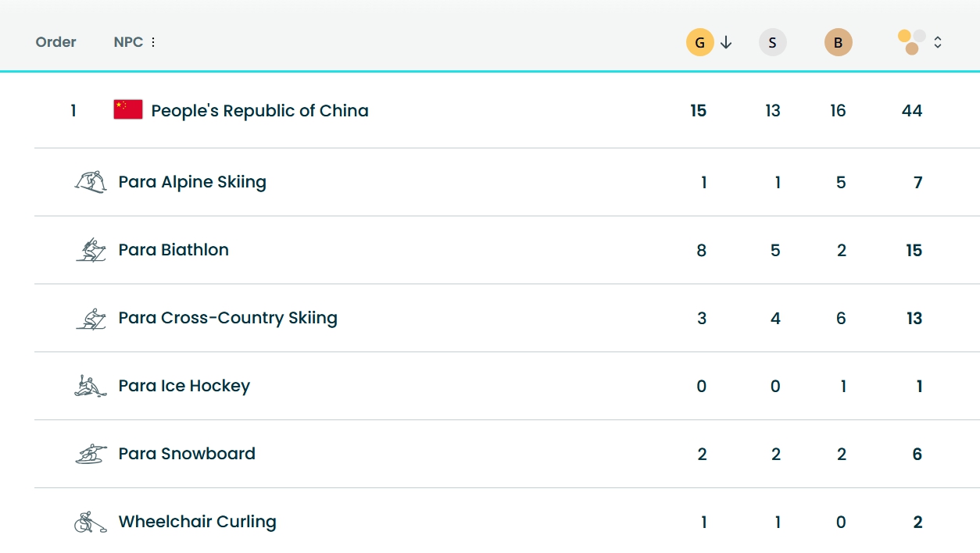Click the Order column header
Screen dimensions: 980x553
[x=55, y=42]
